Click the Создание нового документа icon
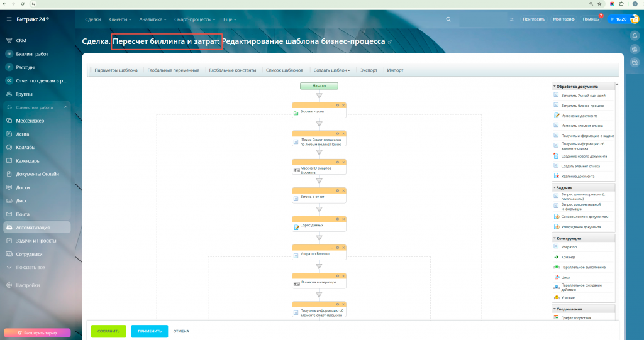The width and height of the screenshot is (644, 340). coord(556,156)
